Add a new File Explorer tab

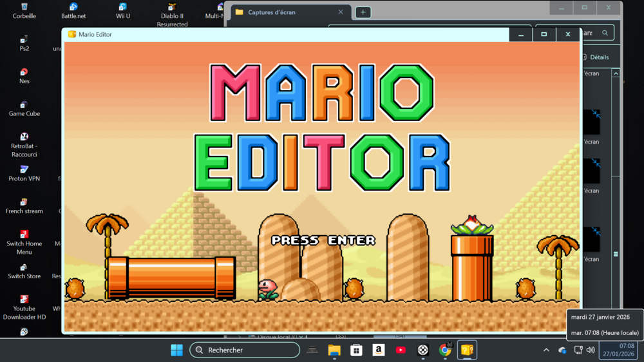[363, 12]
